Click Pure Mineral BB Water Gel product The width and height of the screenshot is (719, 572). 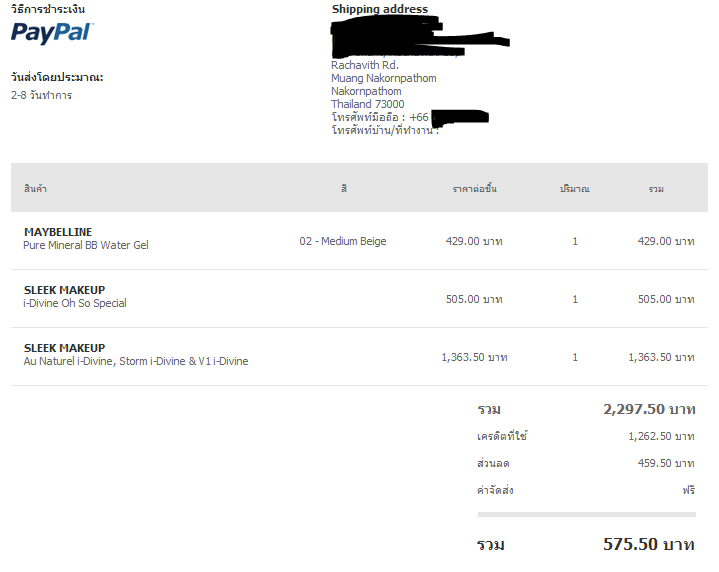point(86,245)
